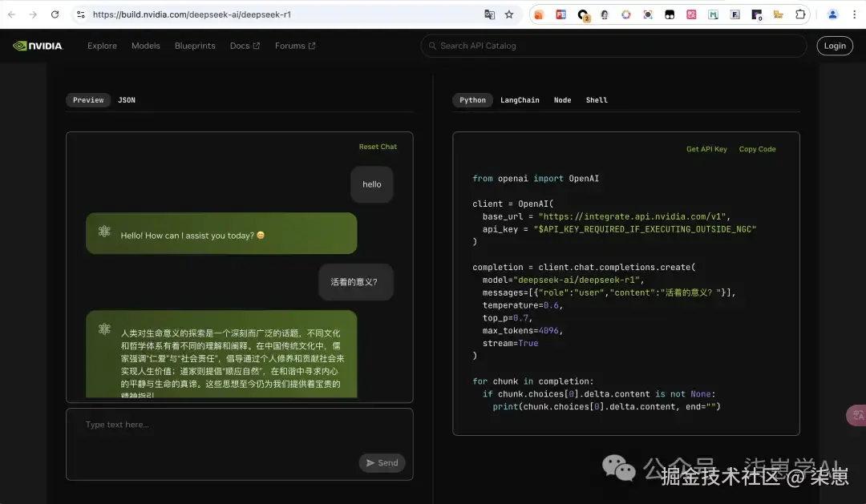Click the translate page icon
This screenshot has width=866, height=504.
(x=489, y=14)
